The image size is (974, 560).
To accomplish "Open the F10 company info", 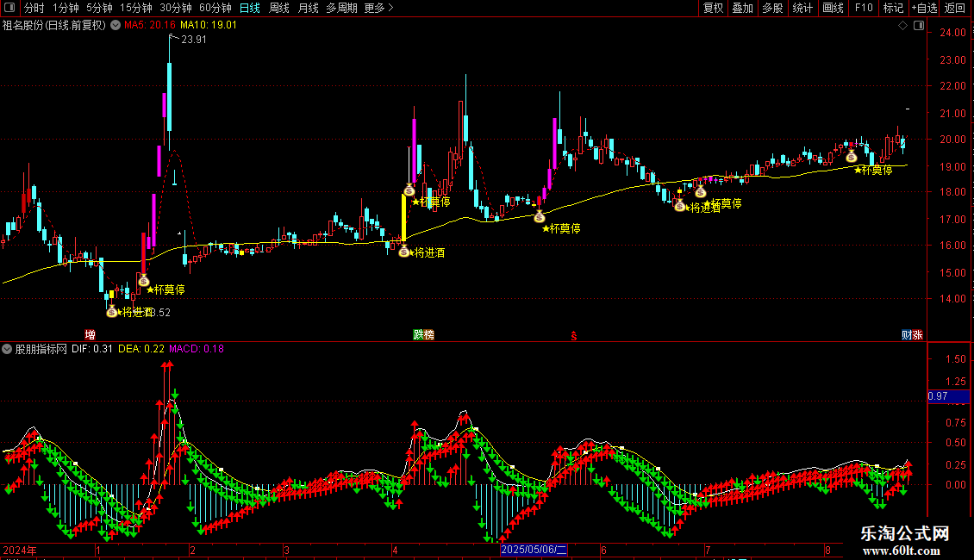I will click(x=864, y=8).
